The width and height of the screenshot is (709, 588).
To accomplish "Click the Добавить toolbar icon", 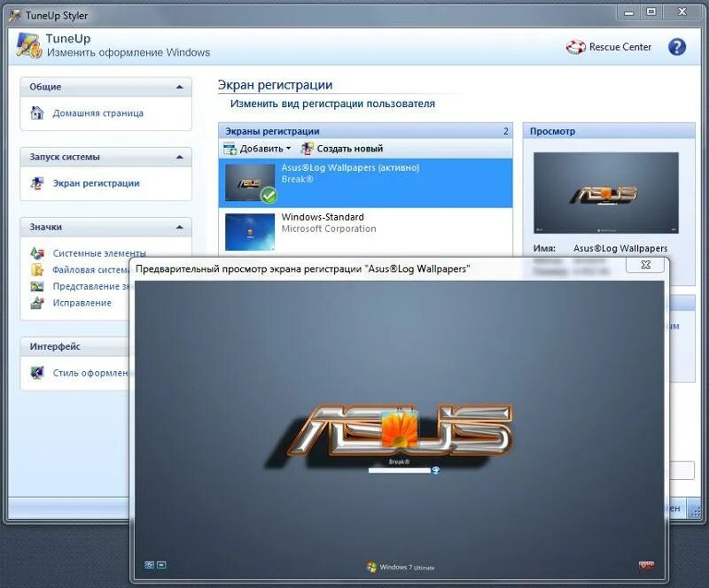I will tap(230, 148).
